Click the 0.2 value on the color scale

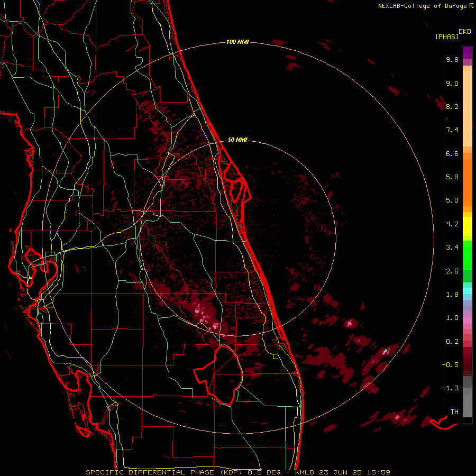452,342
